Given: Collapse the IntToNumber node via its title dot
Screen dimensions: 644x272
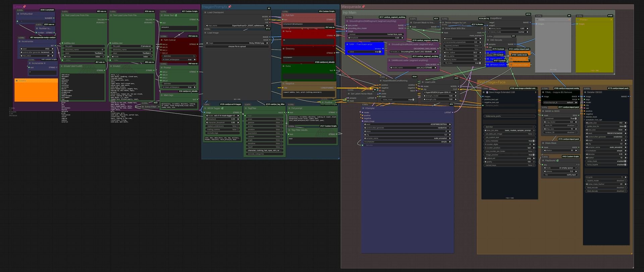Looking at the screenshot, I should [18, 14].
